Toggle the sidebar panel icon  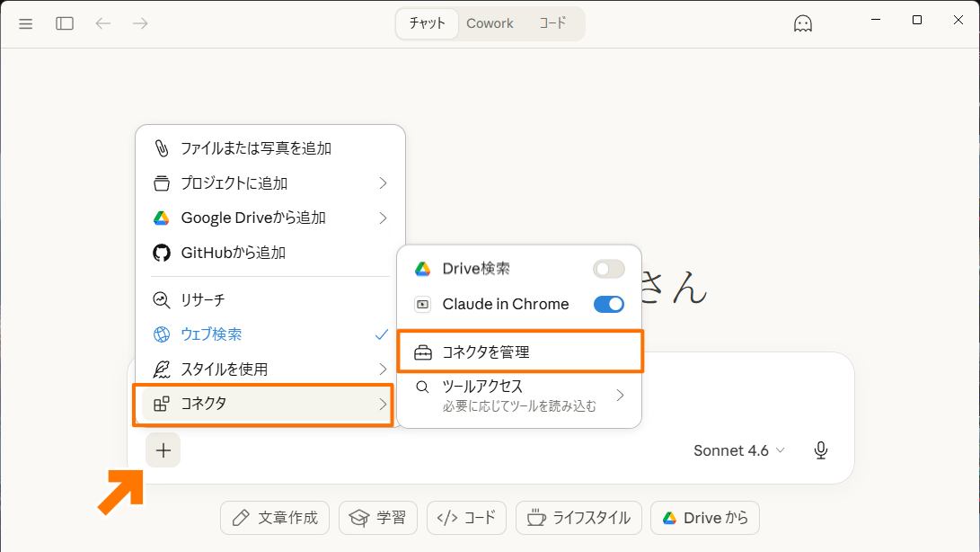[64, 22]
